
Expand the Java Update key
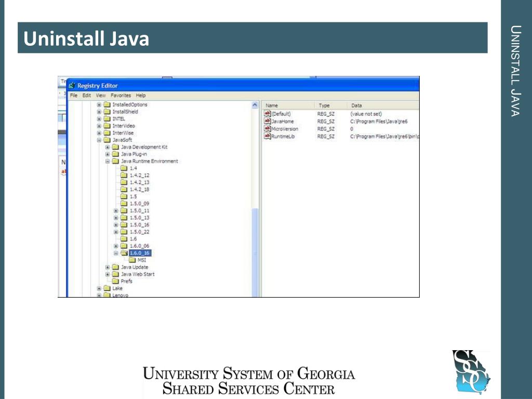108,267
